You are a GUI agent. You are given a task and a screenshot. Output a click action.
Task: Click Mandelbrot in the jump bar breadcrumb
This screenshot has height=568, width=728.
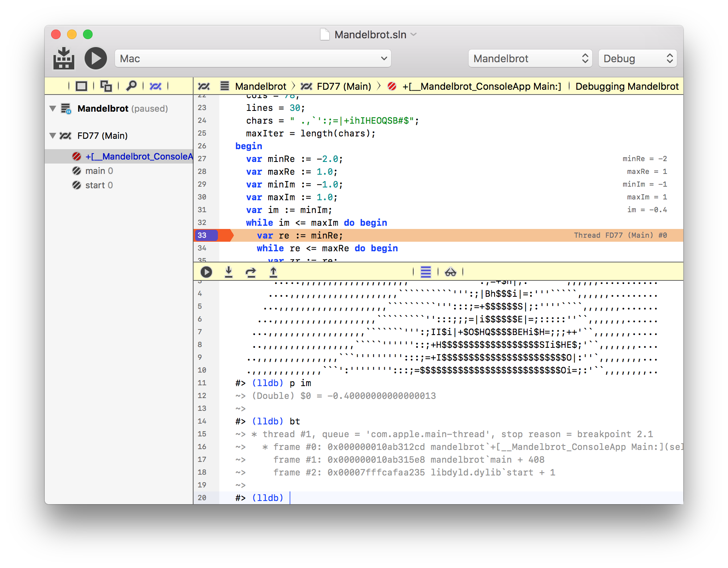tap(261, 86)
